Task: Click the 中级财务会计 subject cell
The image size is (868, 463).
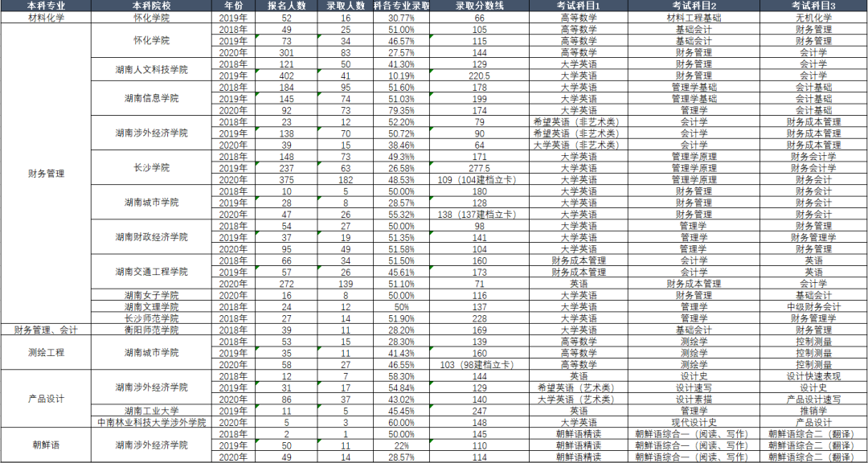Action: click(x=813, y=306)
